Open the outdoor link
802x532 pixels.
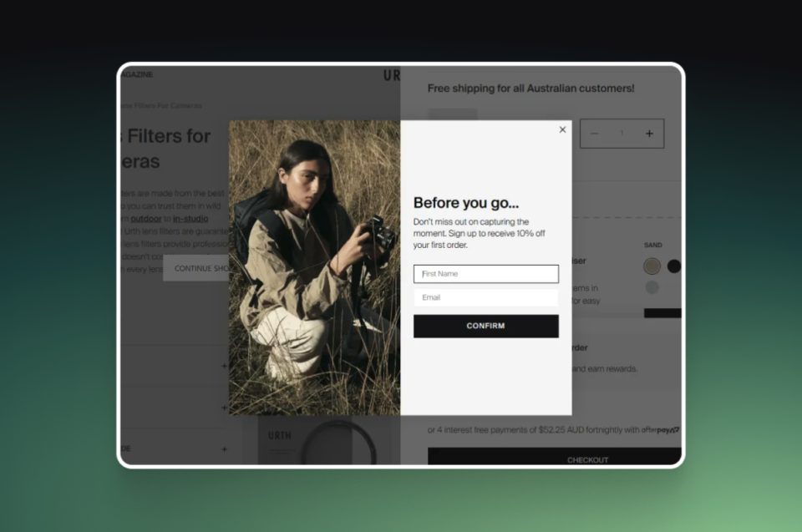click(x=145, y=219)
